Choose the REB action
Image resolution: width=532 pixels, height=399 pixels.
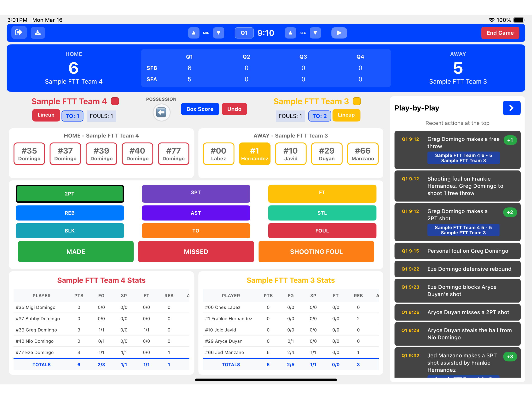pos(70,213)
